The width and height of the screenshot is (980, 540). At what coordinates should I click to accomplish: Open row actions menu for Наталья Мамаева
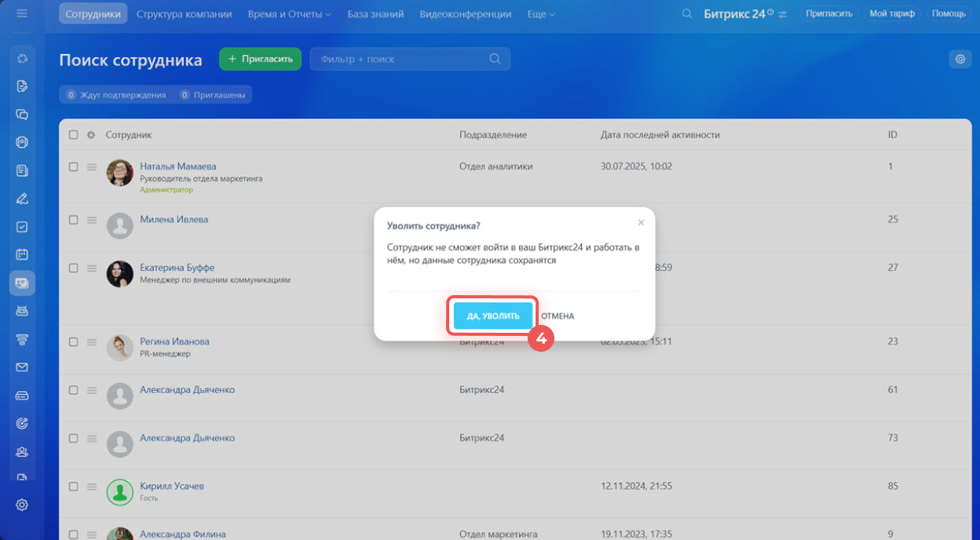tap(91, 166)
